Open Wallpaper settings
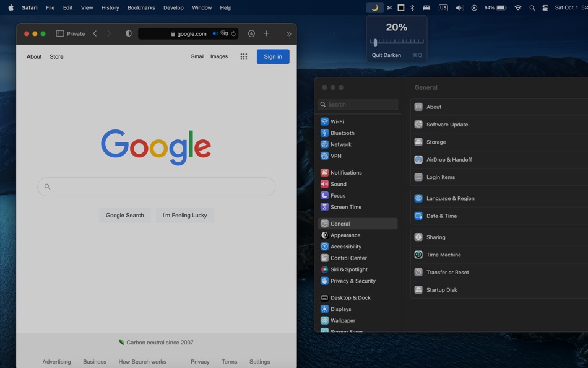The image size is (588, 368). [x=357, y=320]
